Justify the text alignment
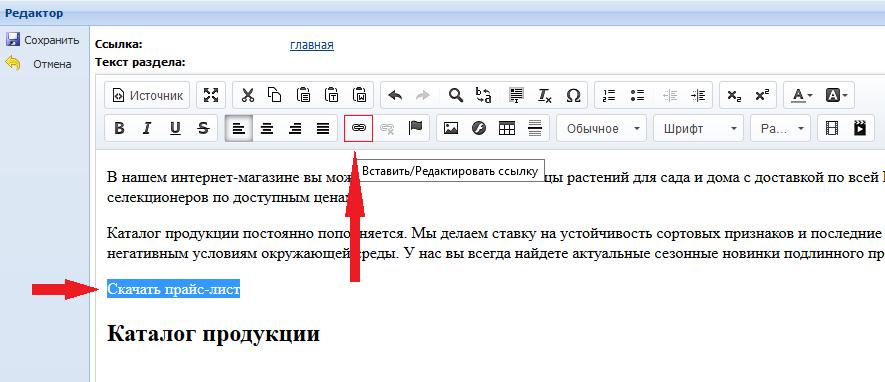 tap(323, 129)
